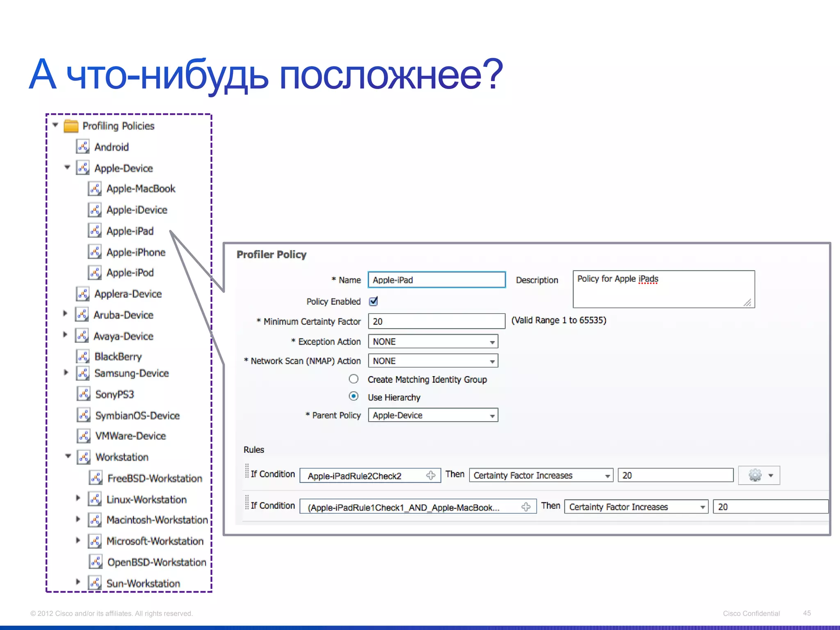Select the SonyPS3 tree label
The width and height of the screenshot is (840, 630).
tap(114, 395)
